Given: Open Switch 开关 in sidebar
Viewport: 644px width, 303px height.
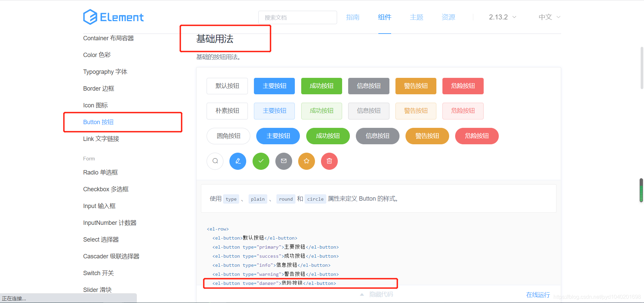Looking at the screenshot, I should [99, 273].
